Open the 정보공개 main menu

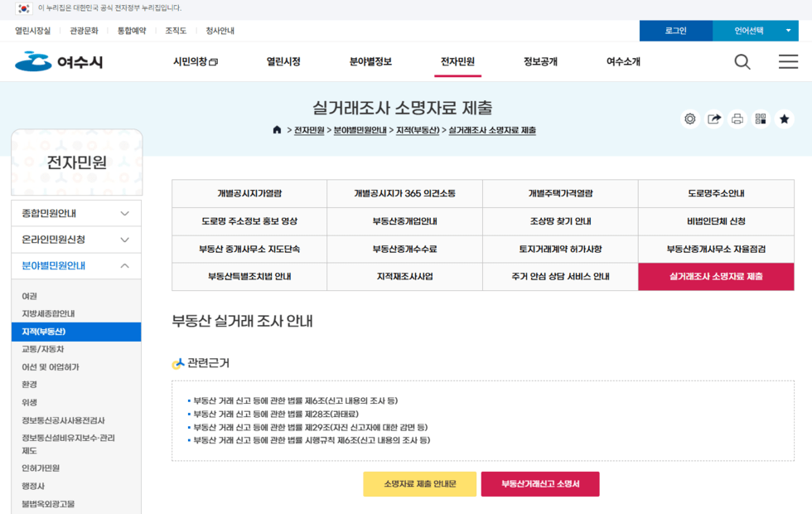click(540, 61)
